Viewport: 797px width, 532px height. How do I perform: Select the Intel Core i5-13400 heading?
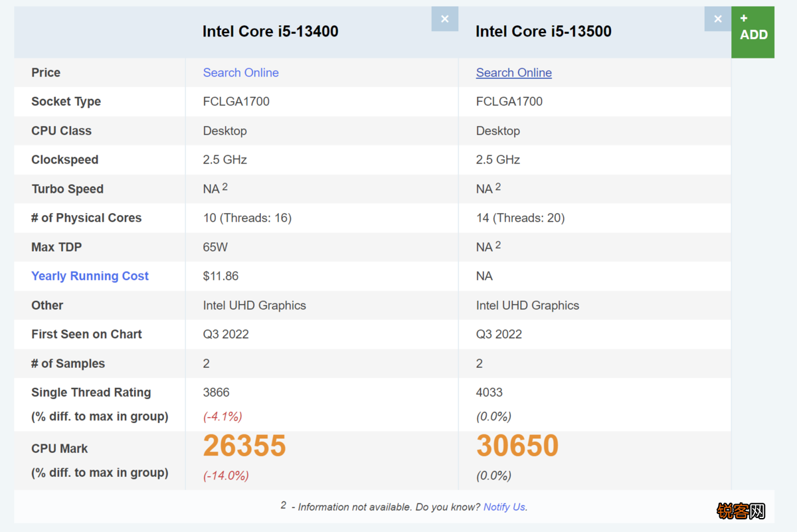270,31
